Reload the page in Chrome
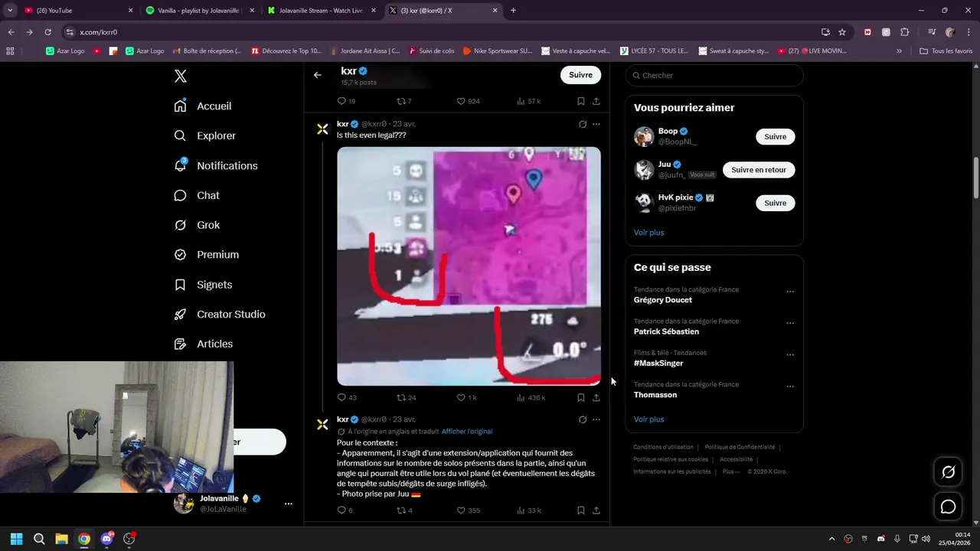 47,32
